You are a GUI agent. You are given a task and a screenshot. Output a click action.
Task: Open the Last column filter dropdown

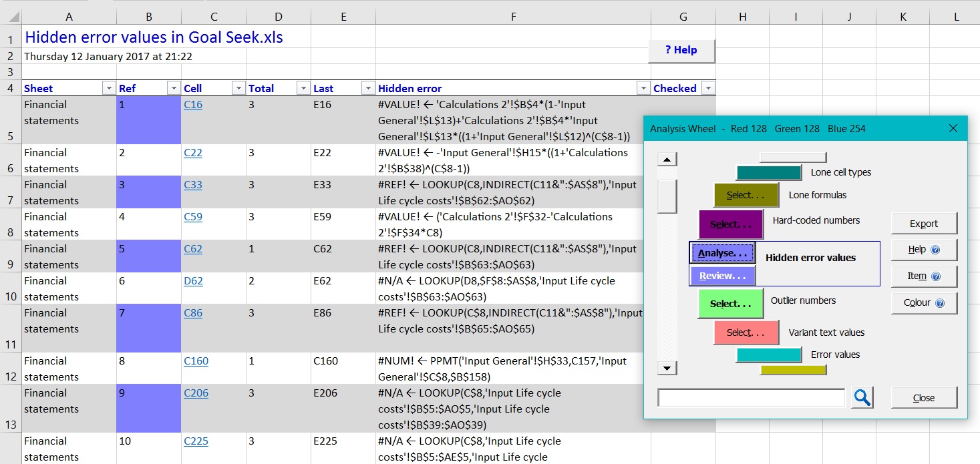pos(368,88)
